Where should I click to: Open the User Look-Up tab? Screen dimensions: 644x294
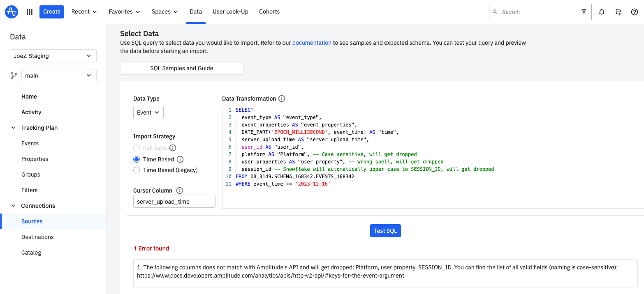click(x=230, y=11)
